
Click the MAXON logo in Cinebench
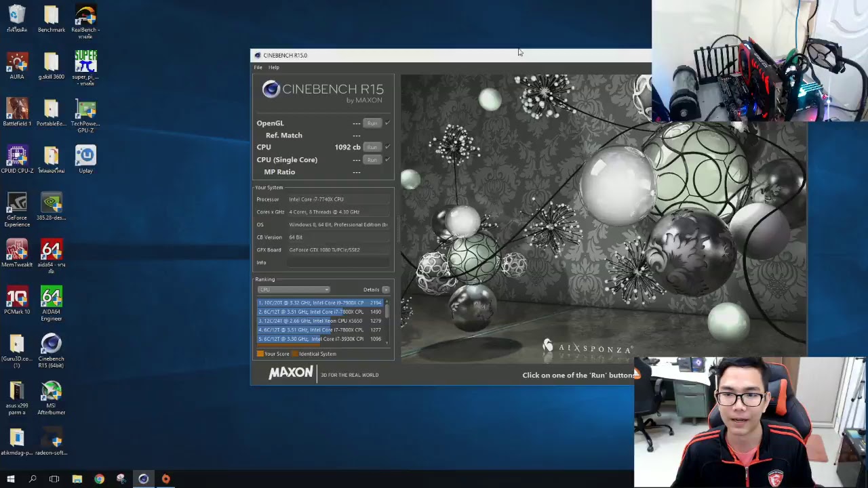[x=290, y=373]
